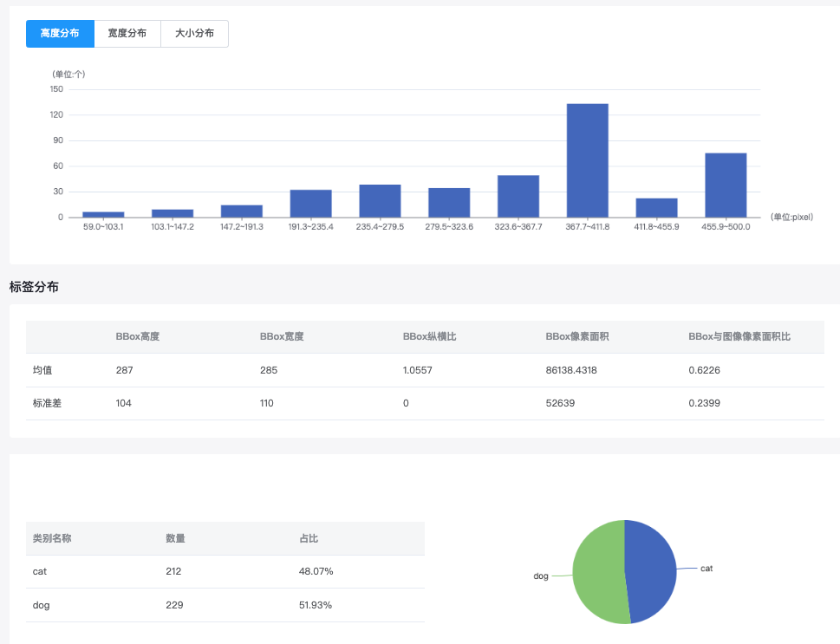This screenshot has width=840, height=644.
Task: Click cat percentage 48.07%
Action: click(x=316, y=572)
